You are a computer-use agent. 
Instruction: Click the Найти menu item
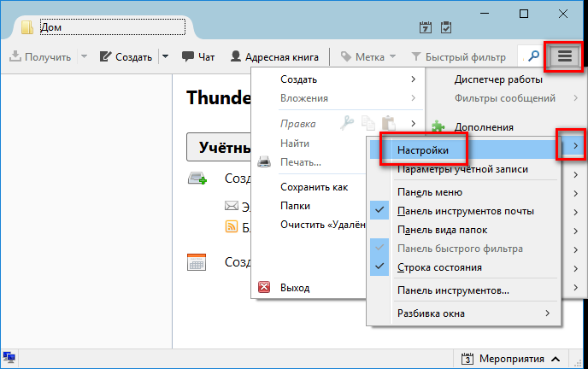tap(295, 143)
